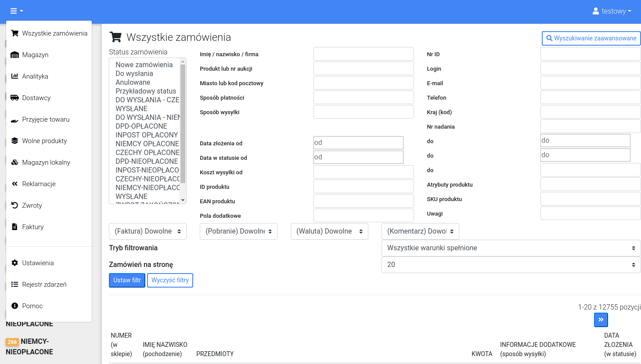Expand the Wszystkie warunki spełnione filter mode dropdown

click(x=511, y=248)
